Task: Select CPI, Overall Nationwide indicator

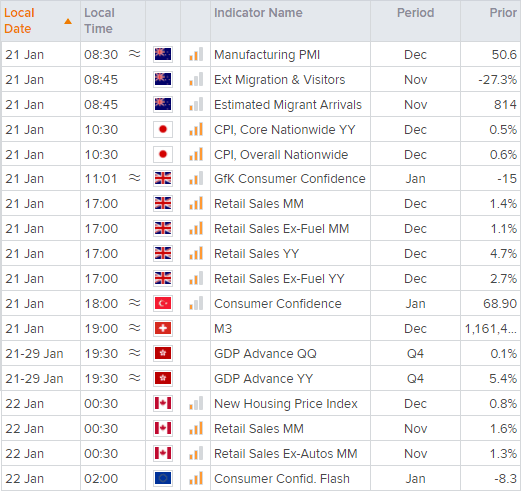Action: 281,155
